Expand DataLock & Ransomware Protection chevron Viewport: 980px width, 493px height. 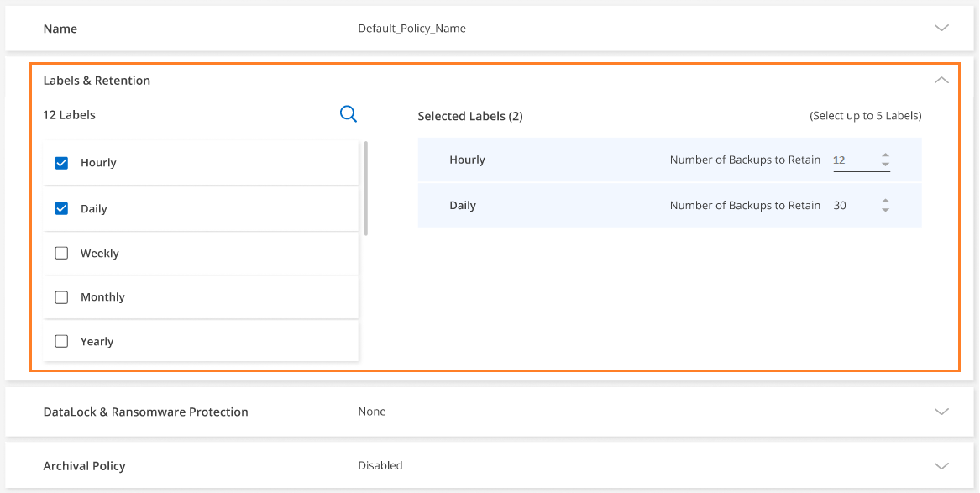point(941,412)
